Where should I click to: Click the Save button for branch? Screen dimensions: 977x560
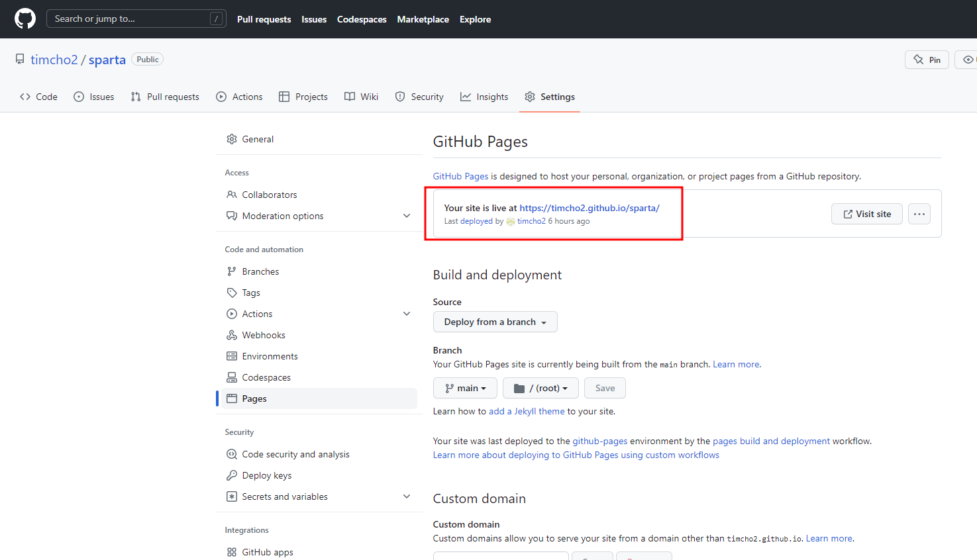click(605, 388)
